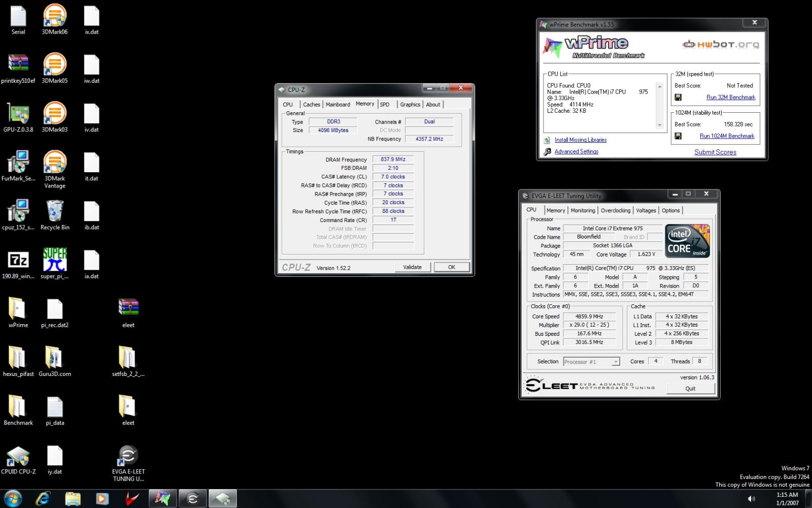Open Overclocking tab in E-LEET
Screen dimensions: 812x508
click(x=616, y=210)
